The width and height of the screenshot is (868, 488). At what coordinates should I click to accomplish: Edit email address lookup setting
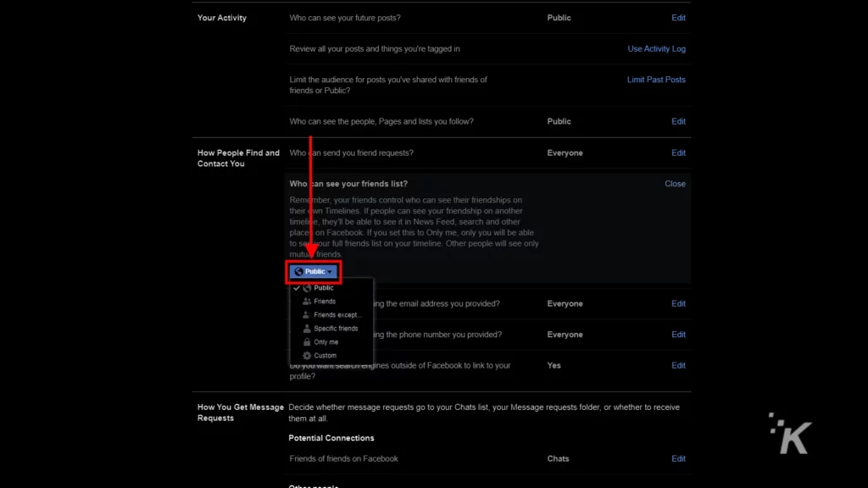point(678,304)
